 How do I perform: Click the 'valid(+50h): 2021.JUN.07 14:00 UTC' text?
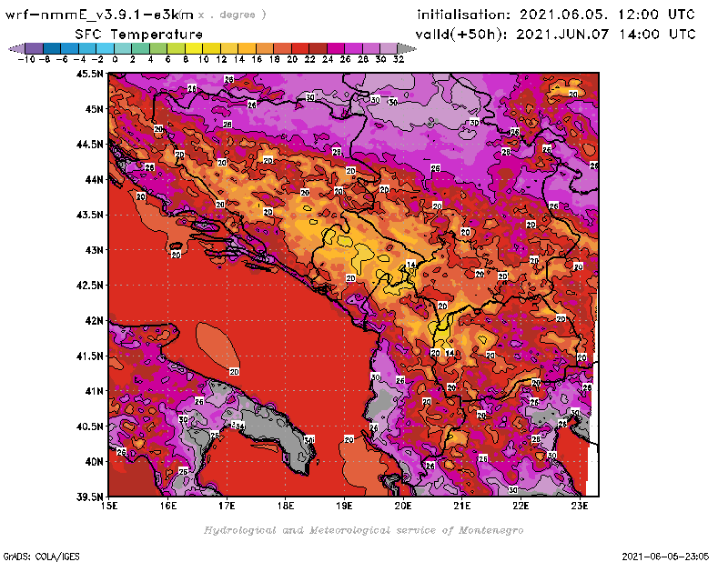point(555,35)
